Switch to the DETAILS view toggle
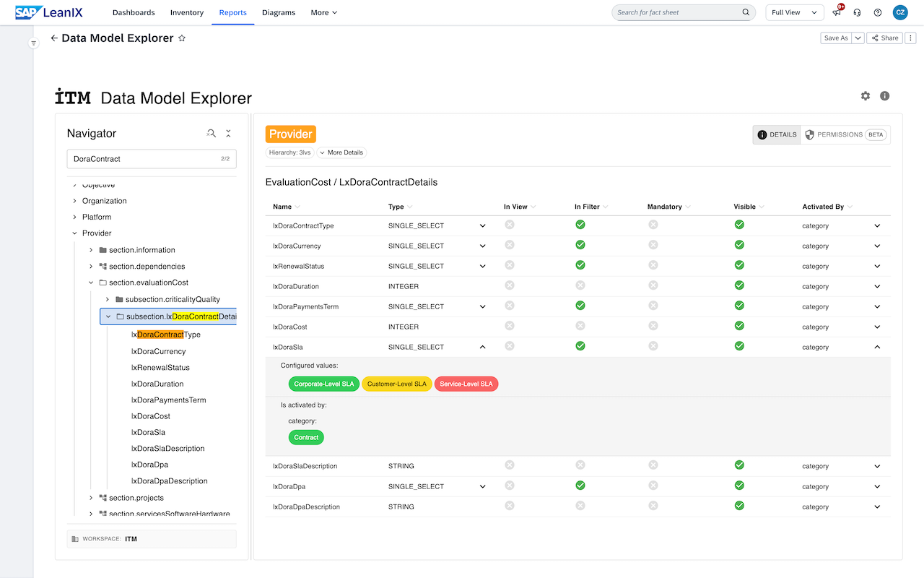The width and height of the screenshot is (924, 578). click(777, 135)
